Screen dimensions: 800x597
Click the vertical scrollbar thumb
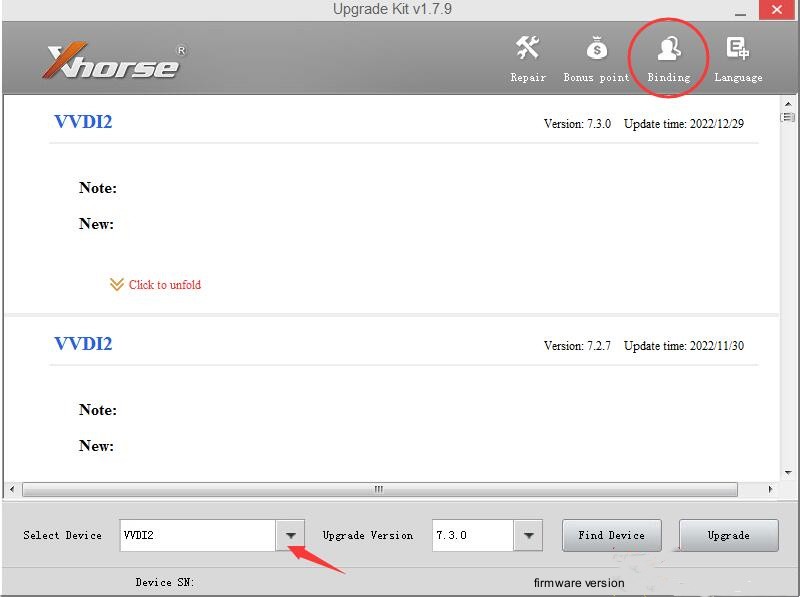[788, 117]
